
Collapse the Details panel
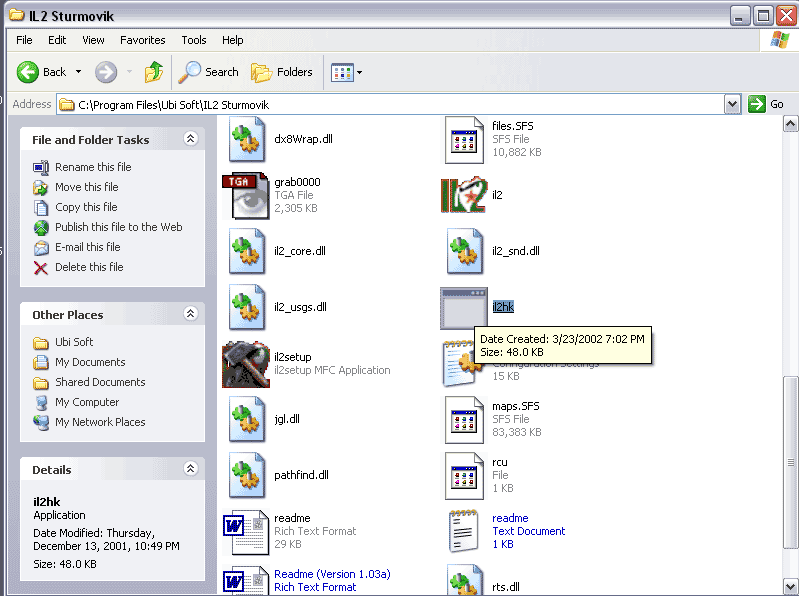191,469
